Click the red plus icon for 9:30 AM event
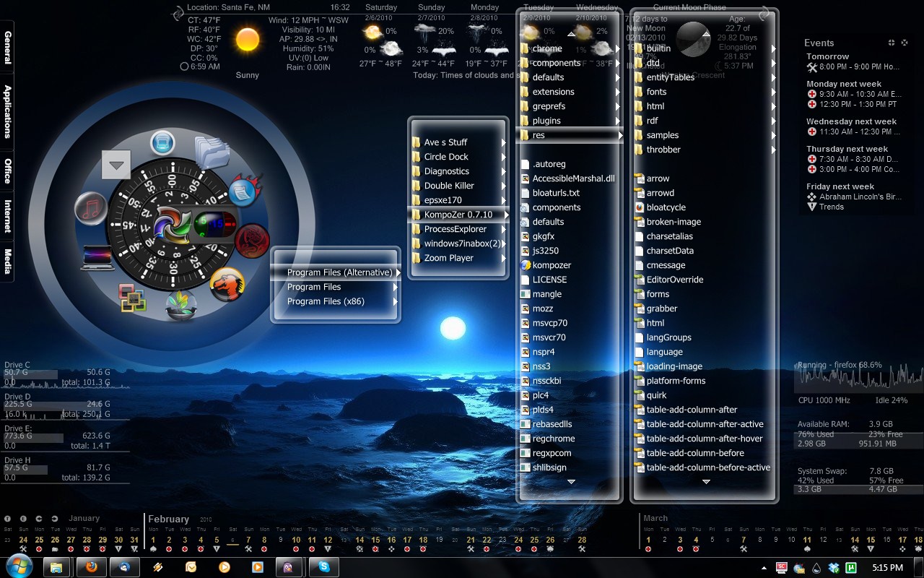924x578 pixels. 811,94
